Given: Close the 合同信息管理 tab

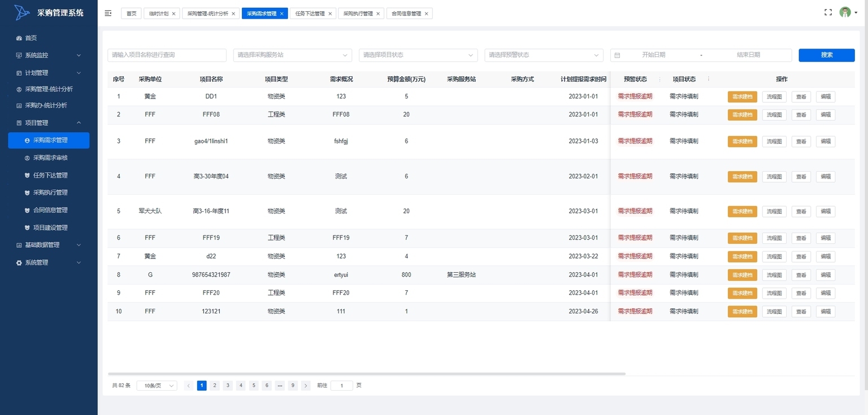Looking at the screenshot, I should point(426,14).
